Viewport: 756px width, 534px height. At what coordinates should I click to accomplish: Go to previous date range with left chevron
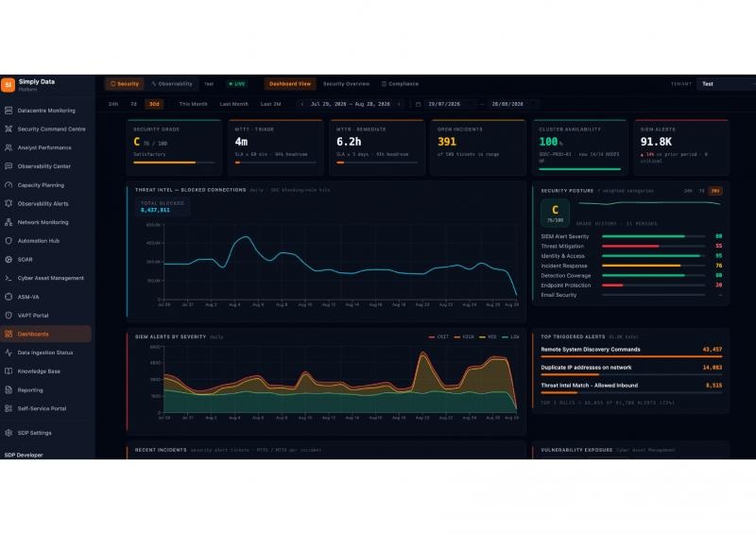click(x=302, y=104)
